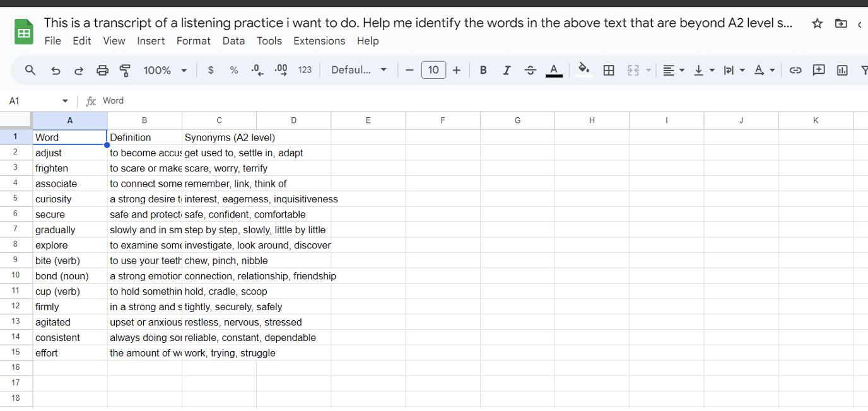Select cell containing the word 'curiosity'

click(69, 199)
